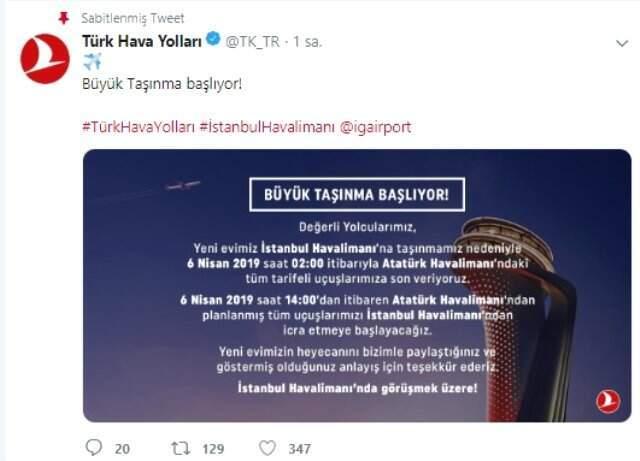Click Turkish Airlines logo inside the image
This screenshot has height=461, width=640.
(608, 402)
